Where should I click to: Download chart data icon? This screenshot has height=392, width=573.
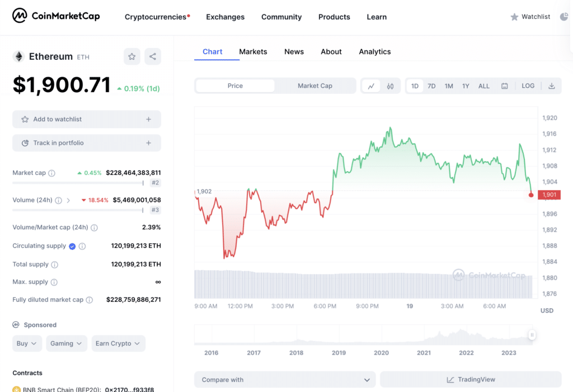click(551, 86)
